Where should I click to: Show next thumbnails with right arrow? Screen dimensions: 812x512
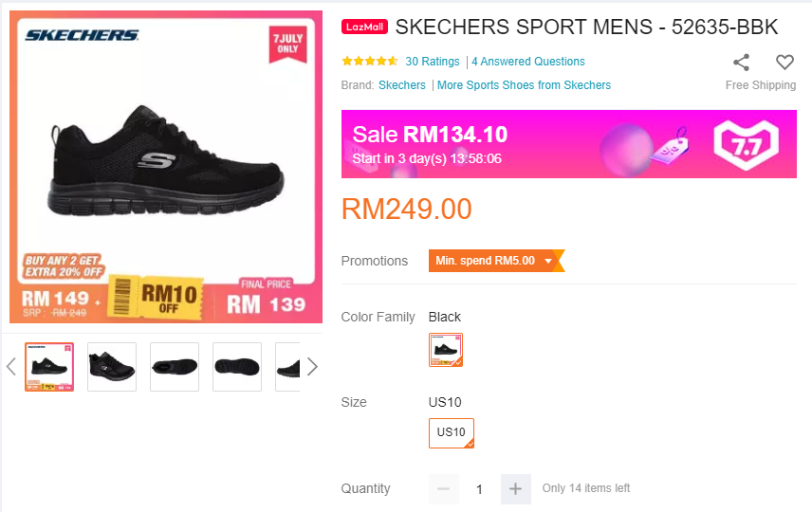coord(312,367)
